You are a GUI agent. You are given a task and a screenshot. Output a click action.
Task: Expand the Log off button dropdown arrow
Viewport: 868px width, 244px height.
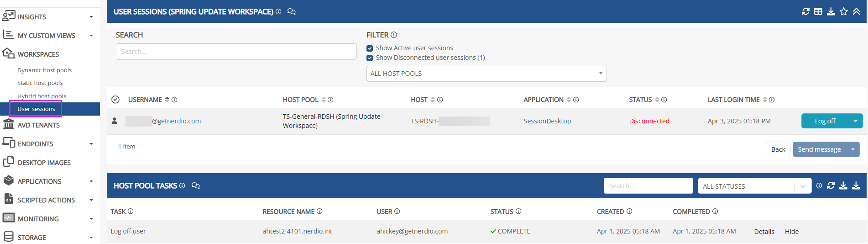[x=856, y=121]
